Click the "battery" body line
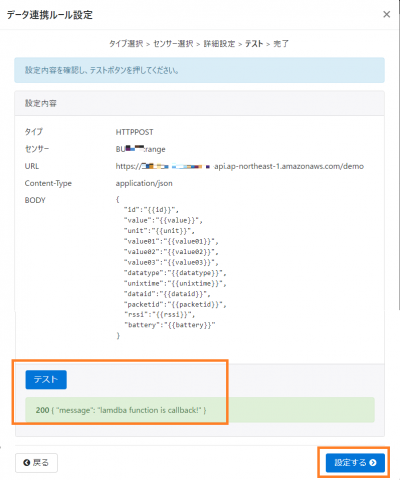 pyautogui.click(x=169, y=325)
